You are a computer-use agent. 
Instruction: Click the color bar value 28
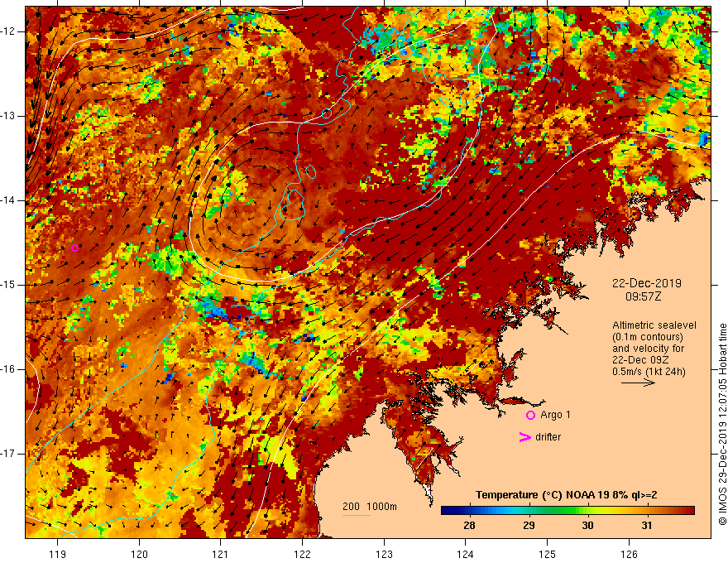tap(469, 526)
